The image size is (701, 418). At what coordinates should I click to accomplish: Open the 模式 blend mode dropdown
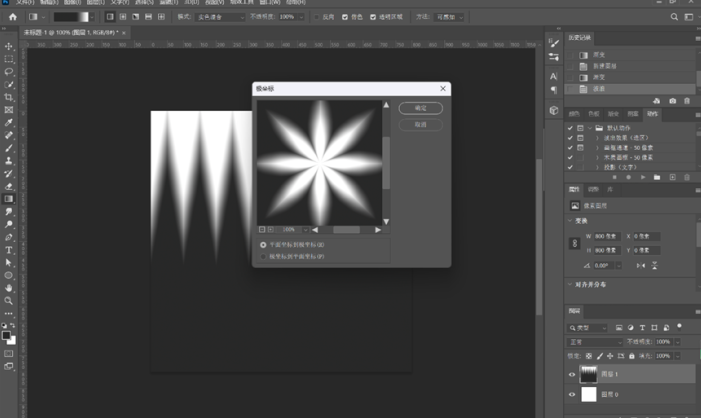220,17
